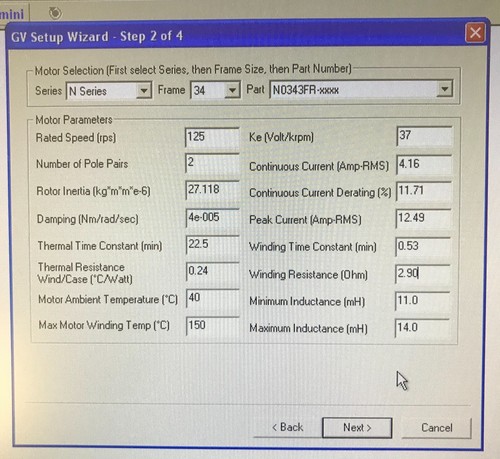
Task: Select the Winding Resistance (Ohm) field
Action: pyautogui.click(x=423, y=274)
